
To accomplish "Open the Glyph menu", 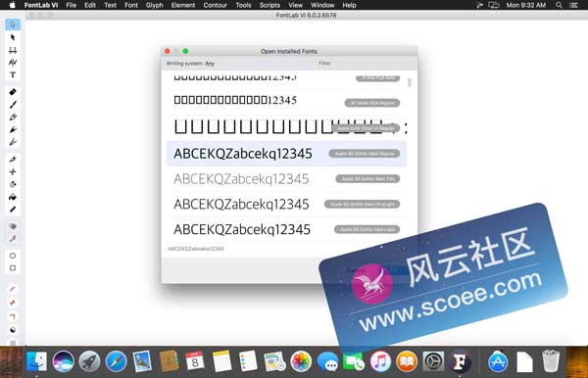I will pos(155,5).
